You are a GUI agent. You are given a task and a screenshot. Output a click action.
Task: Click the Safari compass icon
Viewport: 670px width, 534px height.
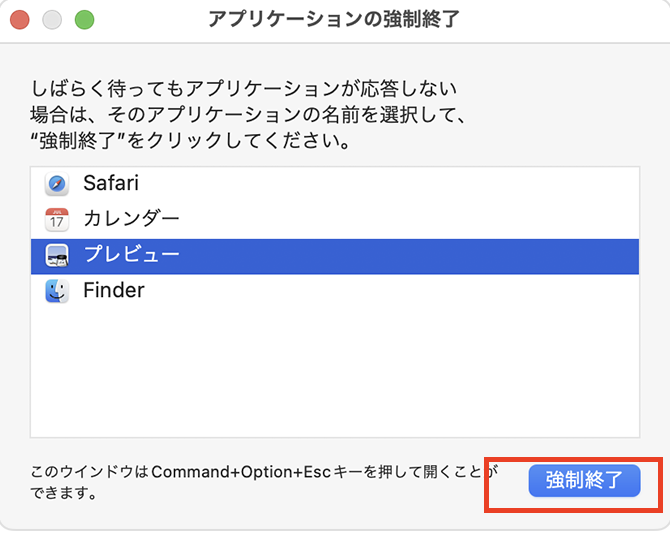57,184
